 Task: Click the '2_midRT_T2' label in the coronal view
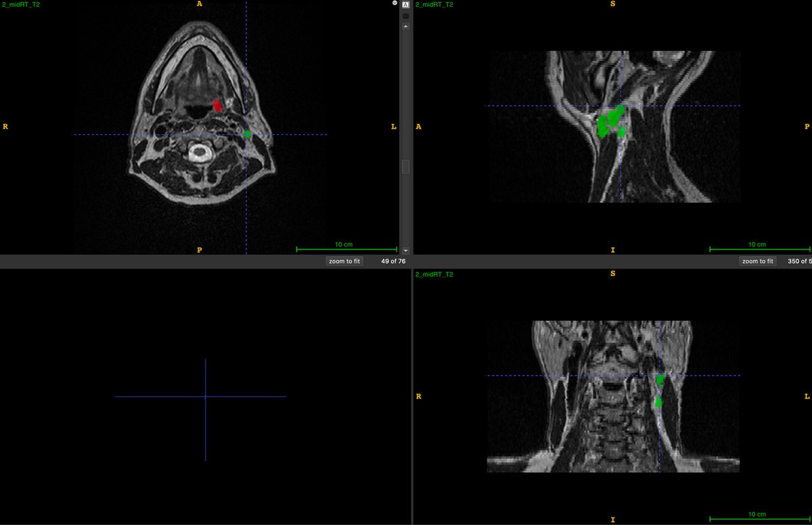[x=434, y=275]
